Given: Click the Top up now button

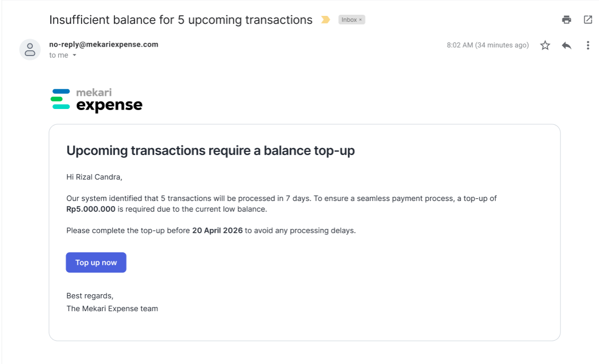Looking at the screenshot, I should 96,262.
